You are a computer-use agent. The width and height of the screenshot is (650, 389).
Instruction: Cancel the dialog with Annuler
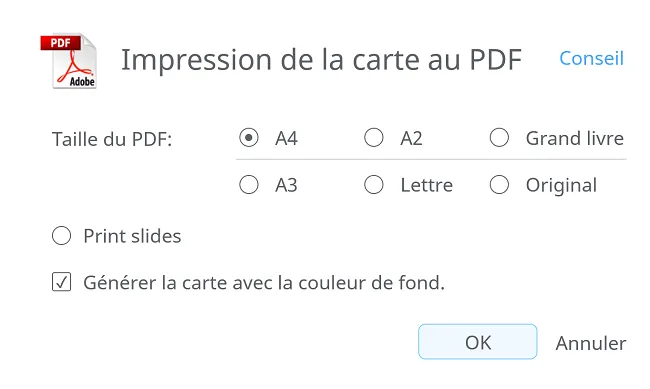591,343
